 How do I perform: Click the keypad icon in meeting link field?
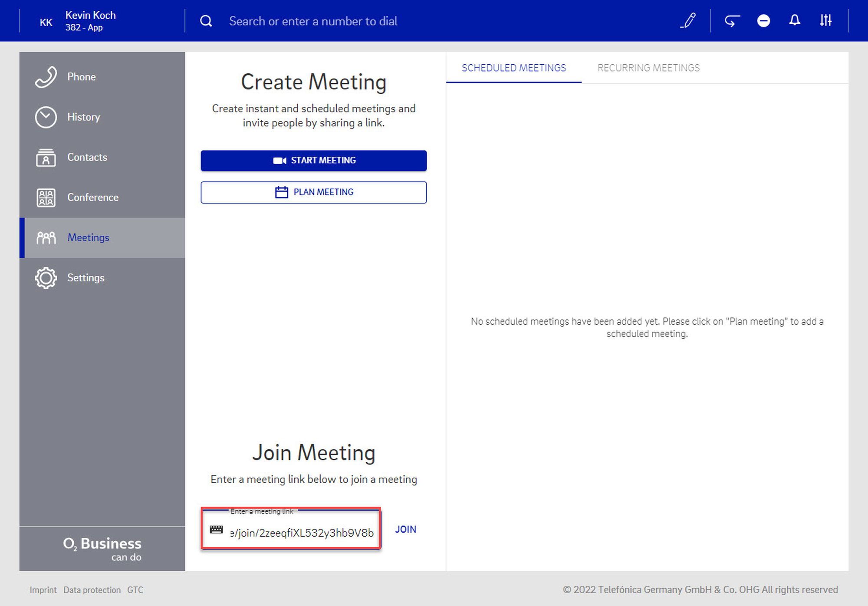click(216, 529)
